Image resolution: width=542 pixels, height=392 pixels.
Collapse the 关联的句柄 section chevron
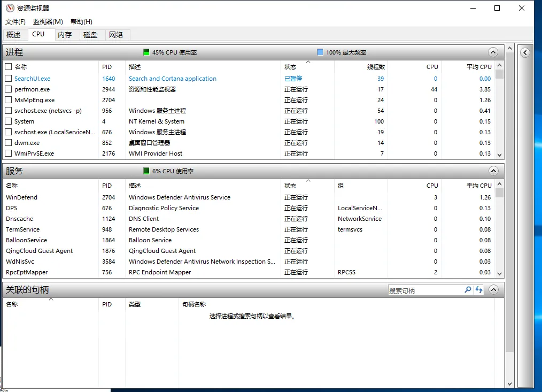tap(493, 290)
